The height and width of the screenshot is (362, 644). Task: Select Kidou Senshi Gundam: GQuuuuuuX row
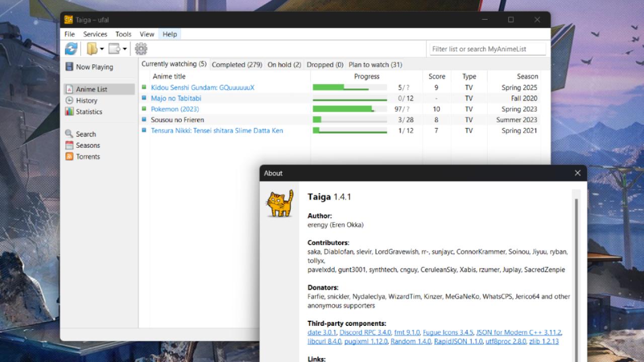tap(340, 87)
